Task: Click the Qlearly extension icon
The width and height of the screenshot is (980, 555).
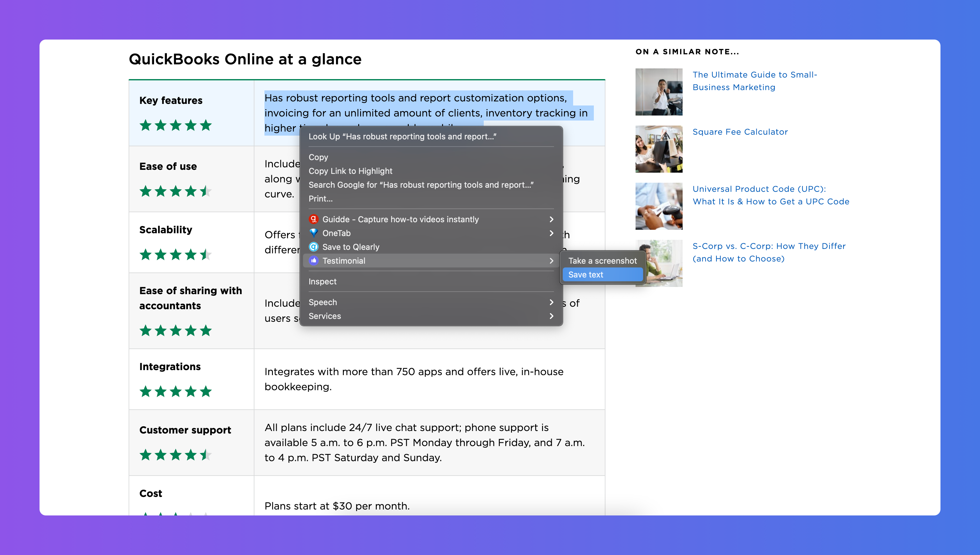Action: 313,247
